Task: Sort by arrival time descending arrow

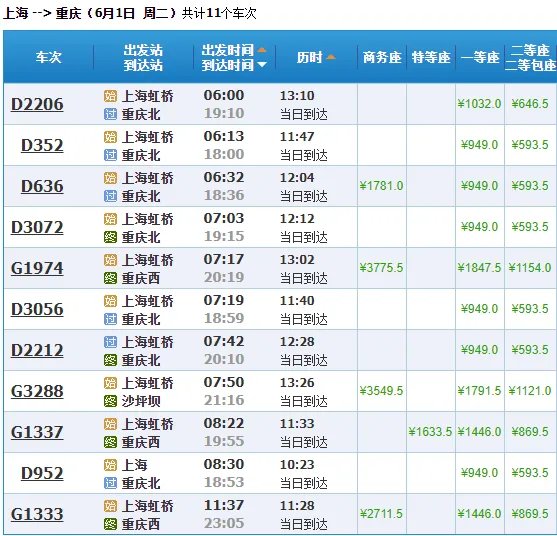Action: tap(262, 65)
